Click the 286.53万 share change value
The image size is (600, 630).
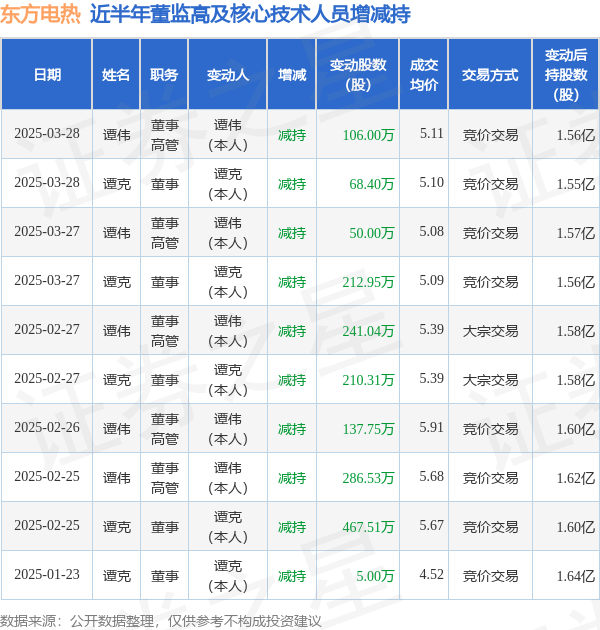[x=368, y=478]
